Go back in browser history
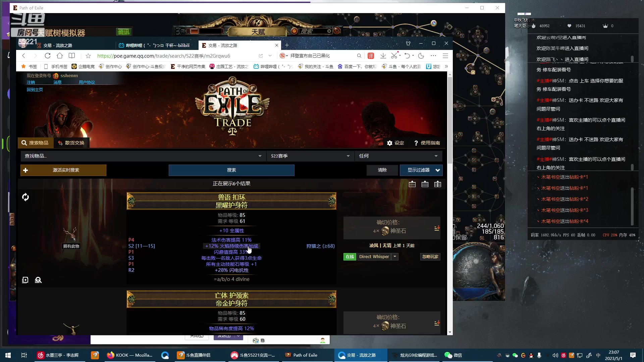The height and width of the screenshot is (362, 644). pyautogui.click(x=23, y=56)
